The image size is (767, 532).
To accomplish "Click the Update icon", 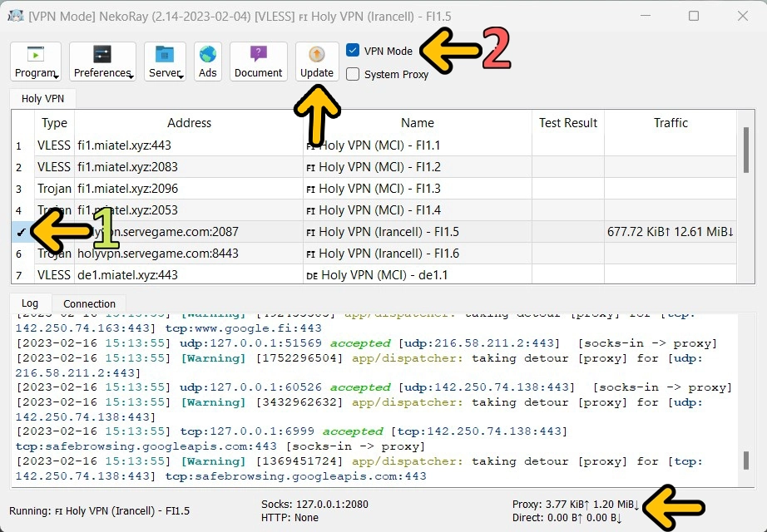I will [x=316, y=55].
